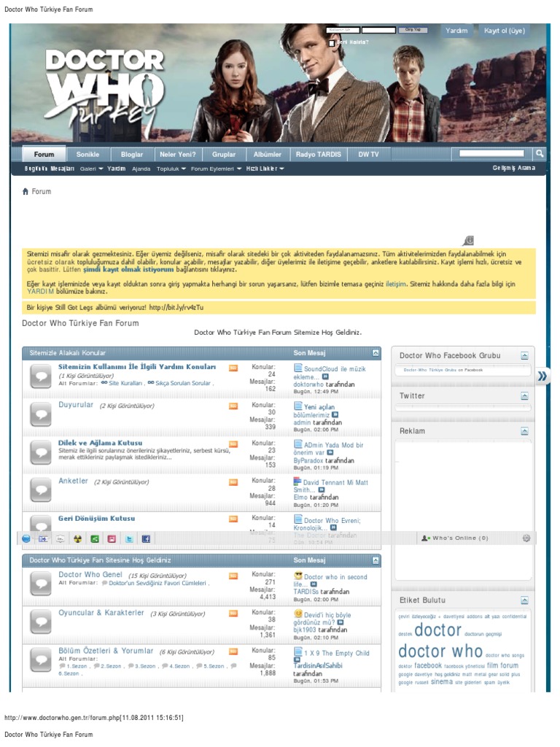The width and height of the screenshot is (560, 747).
Task: Click the RSS icon for Anketler forum
Action: coord(233,483)
